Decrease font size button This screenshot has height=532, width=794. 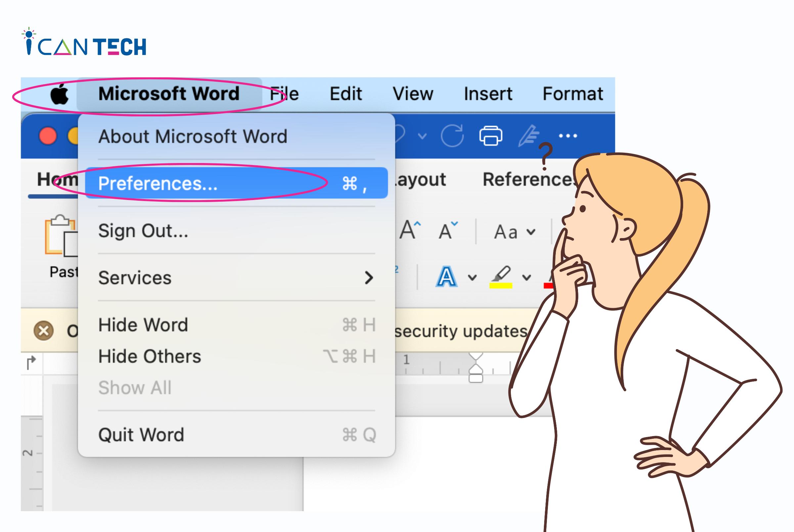(448, 230)
